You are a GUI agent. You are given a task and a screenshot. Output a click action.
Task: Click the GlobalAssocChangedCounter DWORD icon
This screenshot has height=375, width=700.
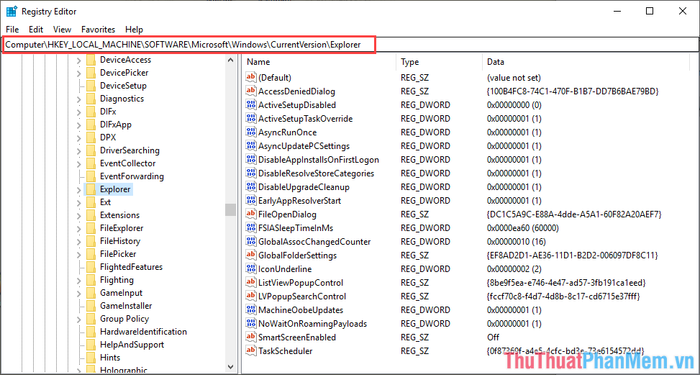click(251, 242)
